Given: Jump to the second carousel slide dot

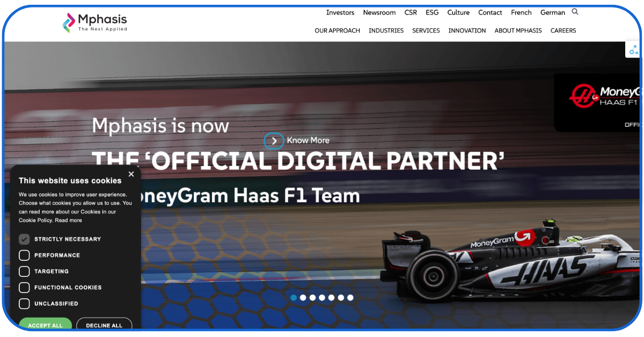Looking at the screenshot, I should 303,297.
